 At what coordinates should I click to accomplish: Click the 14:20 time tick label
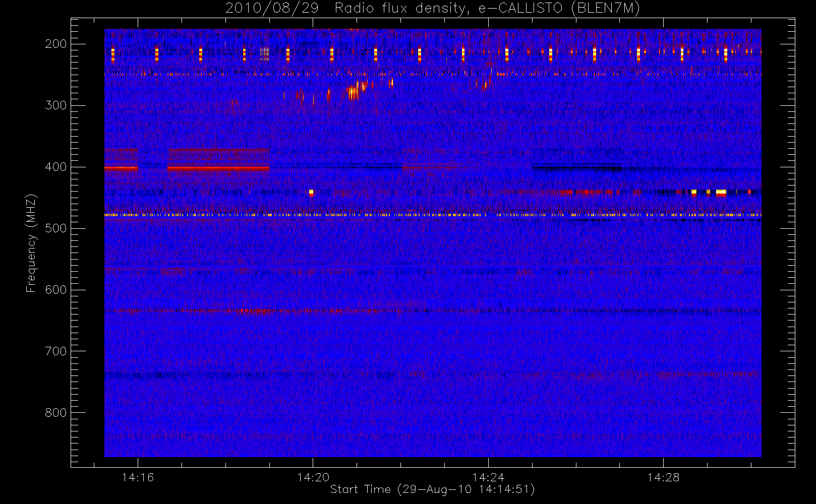click(313, 477)
